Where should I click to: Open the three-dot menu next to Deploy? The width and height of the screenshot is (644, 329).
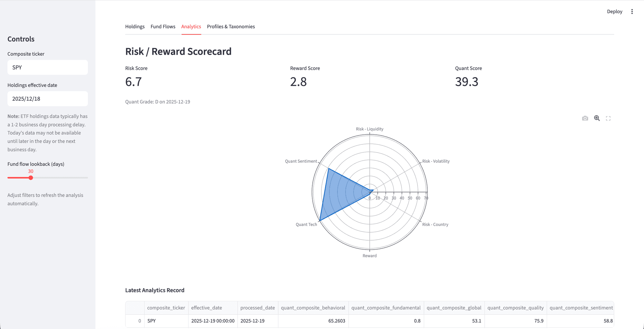coord(632,12)
